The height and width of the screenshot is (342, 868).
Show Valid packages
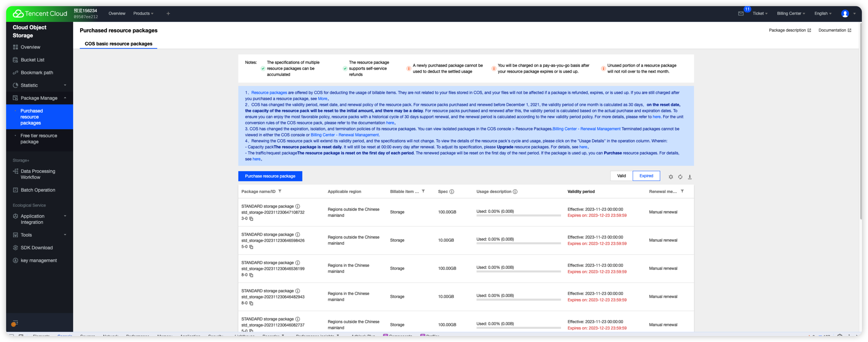click(621, 176)
